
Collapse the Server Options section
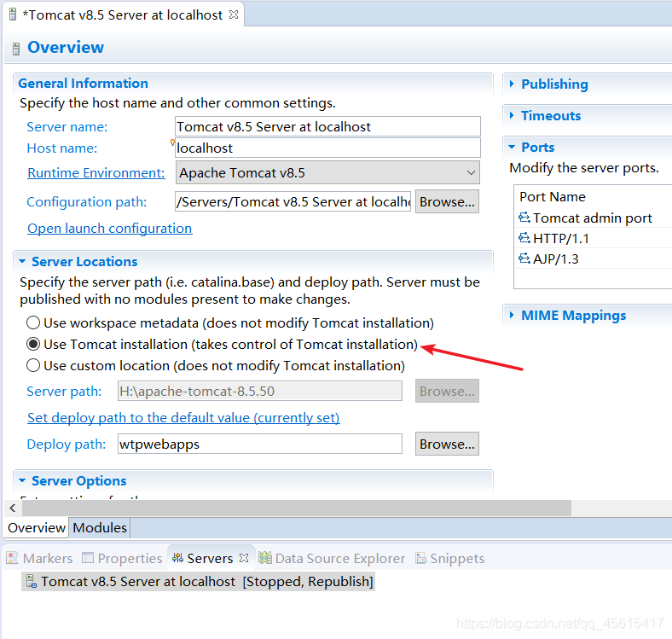[22, 480]
